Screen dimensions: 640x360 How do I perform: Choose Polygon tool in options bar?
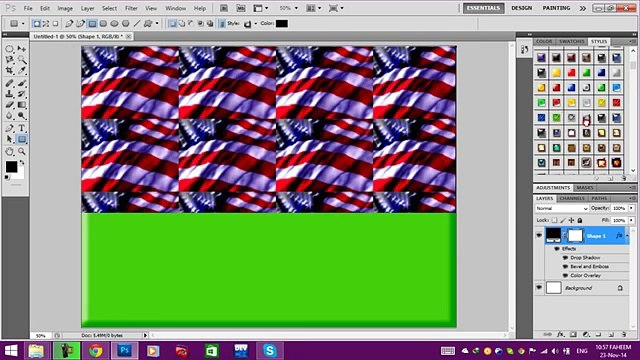126,24
